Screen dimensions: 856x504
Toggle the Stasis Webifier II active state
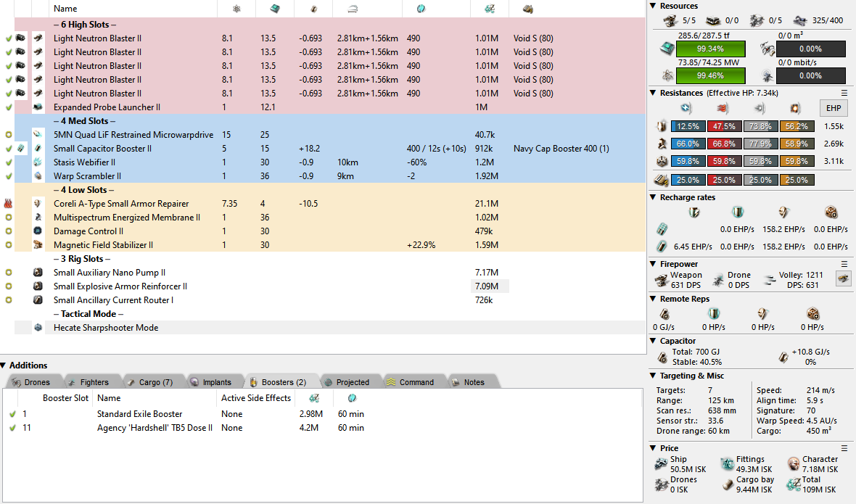(8, 162)
